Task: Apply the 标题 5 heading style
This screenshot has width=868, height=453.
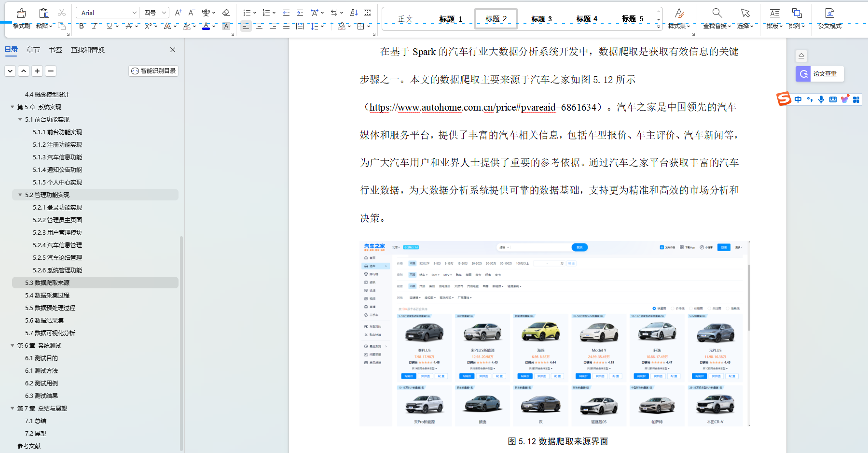Action: pos(632,19)
